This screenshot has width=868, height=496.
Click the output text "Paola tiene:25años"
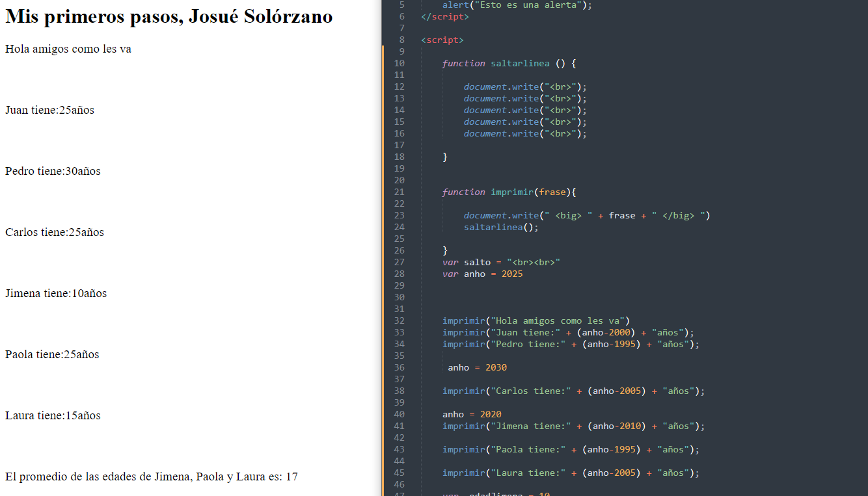click(52, 354)
